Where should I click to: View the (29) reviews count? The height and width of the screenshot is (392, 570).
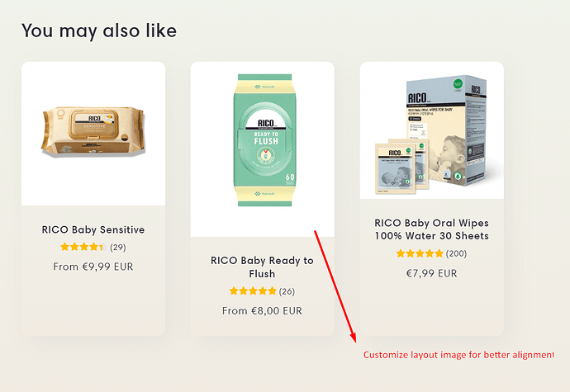tap(118, 247)
